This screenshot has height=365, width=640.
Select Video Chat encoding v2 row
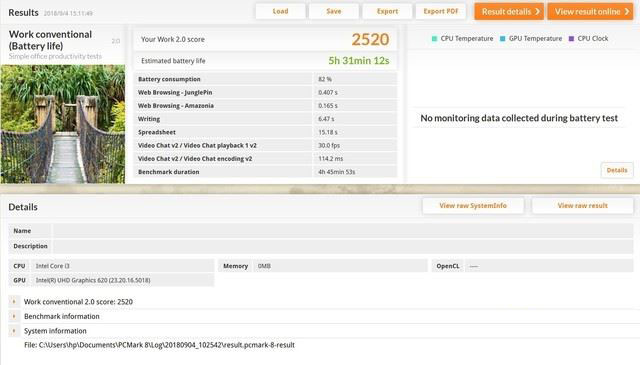(265, 159)
